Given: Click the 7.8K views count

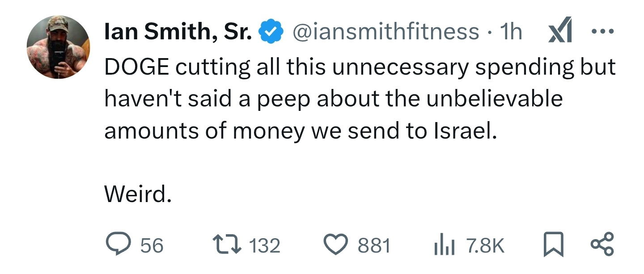Looking at the screenshot, I should (x=485, y=246).
